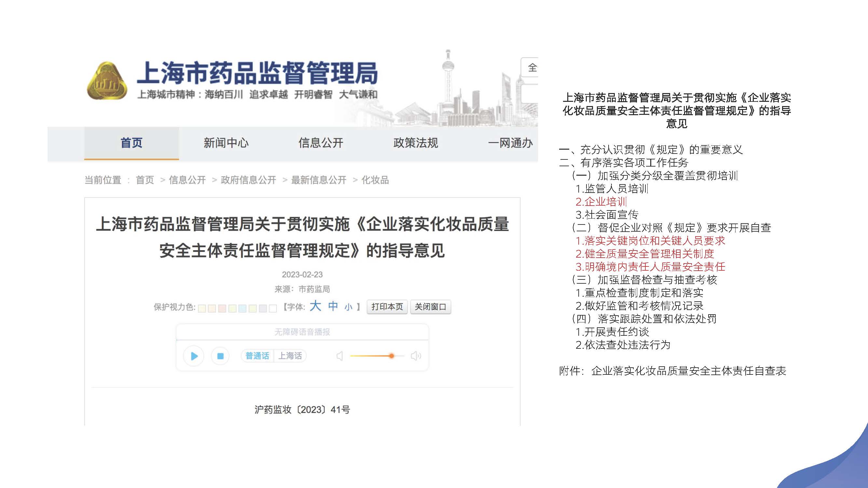The image size is (868, 488).
Task: Set font size to 中
Action: pos(333,306)
